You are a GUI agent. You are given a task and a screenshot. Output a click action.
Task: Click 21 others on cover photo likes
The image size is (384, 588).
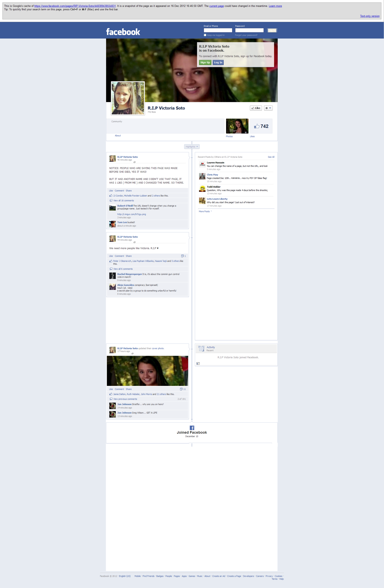[161, 394]
